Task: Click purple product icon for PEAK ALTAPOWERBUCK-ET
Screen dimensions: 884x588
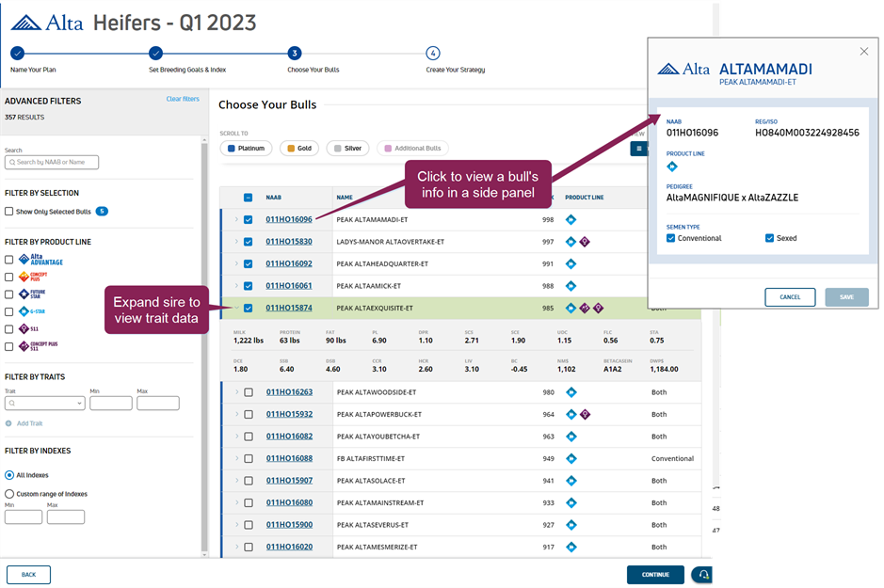Action: 586,415
